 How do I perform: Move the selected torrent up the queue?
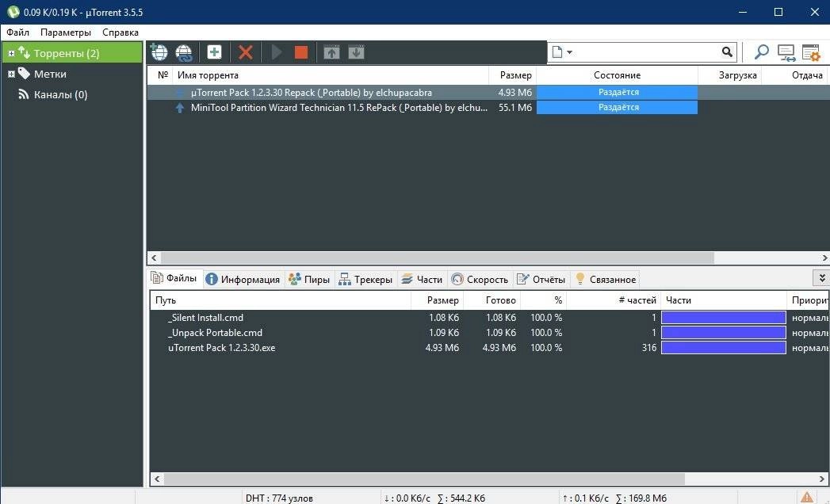(331, 52)
